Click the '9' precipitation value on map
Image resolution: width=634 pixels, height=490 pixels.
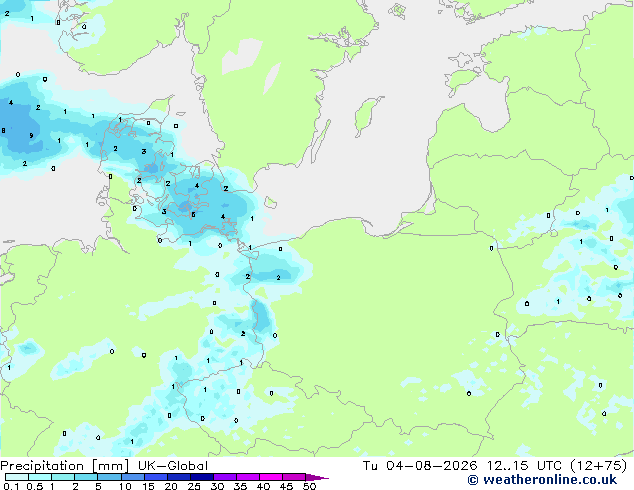(31, 135)
